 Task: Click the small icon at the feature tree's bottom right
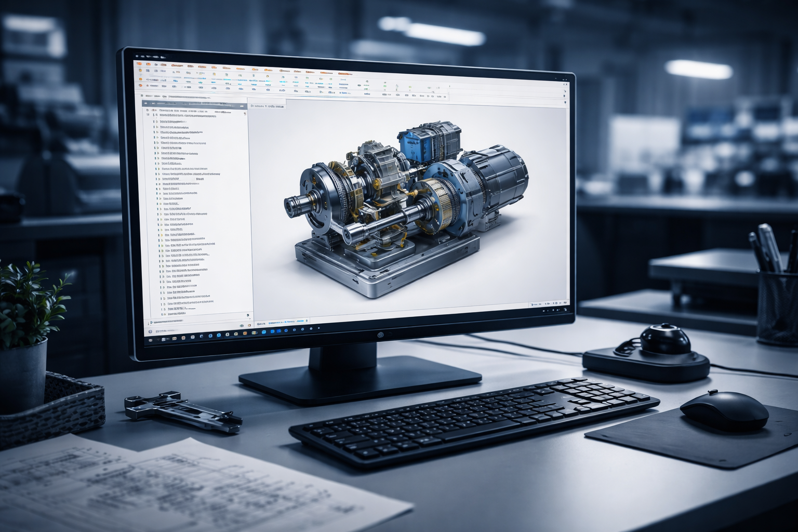click(x=248, y=315)
